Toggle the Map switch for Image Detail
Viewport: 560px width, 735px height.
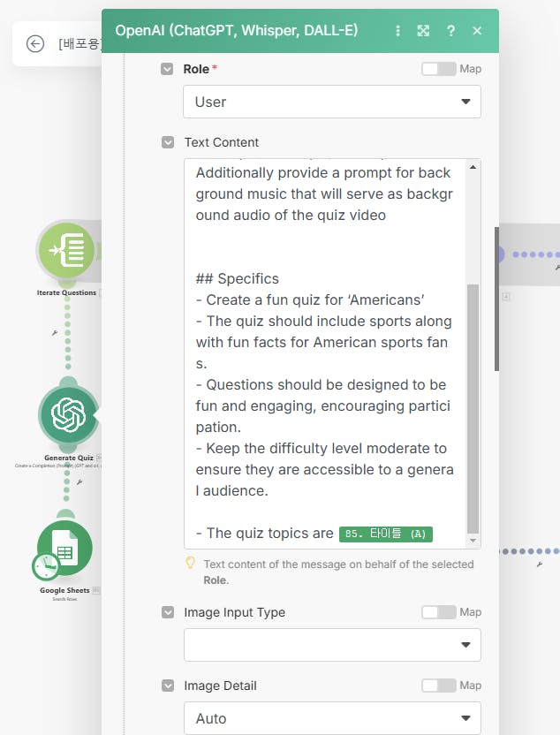(x=439, y=686)
